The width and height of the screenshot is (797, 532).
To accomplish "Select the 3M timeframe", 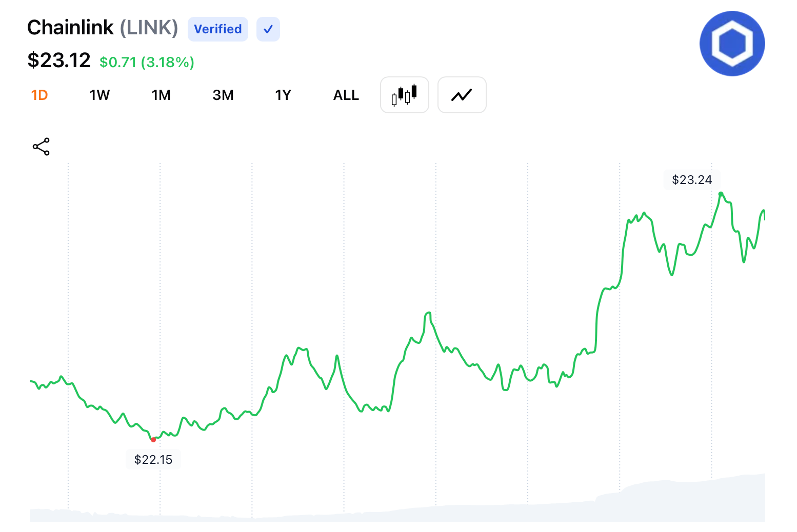I will 223,95.
